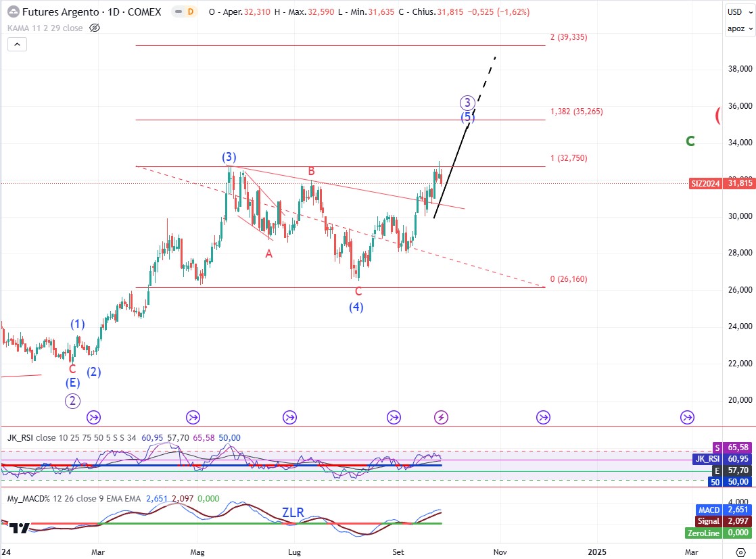Click the S 65,58 scale label
Screen dimensions: 756x559
[x=733, y=447]
